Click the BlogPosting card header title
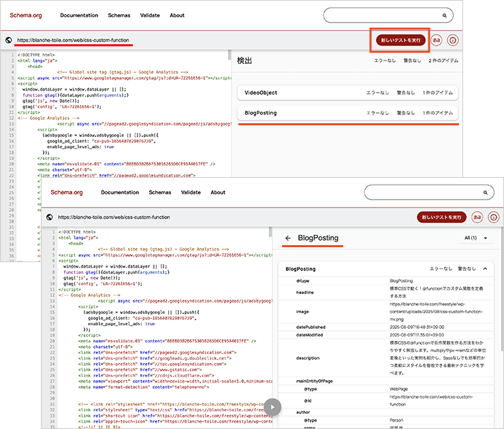504x429 pixels. [300, 269]
